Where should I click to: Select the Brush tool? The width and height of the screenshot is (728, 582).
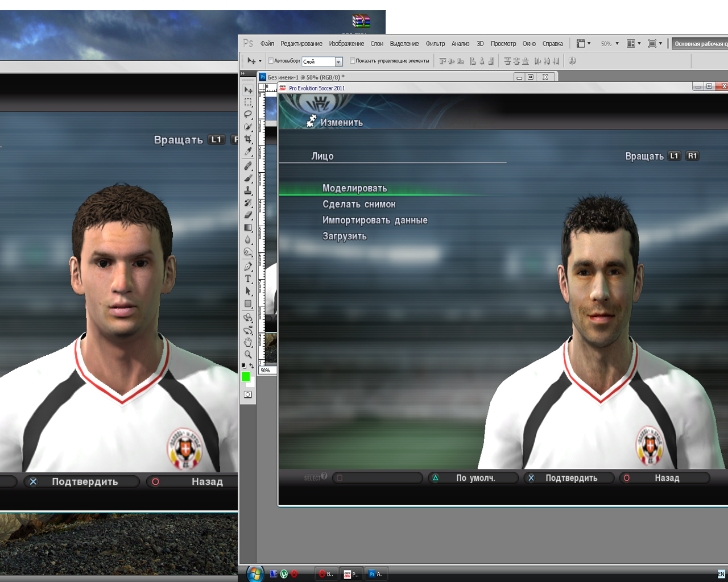248,178
